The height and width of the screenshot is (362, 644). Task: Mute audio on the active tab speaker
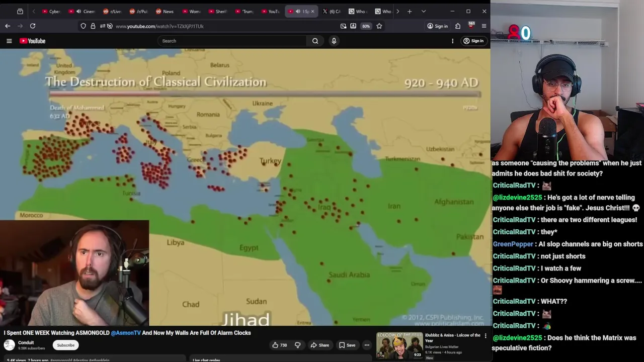coord(298,11)
